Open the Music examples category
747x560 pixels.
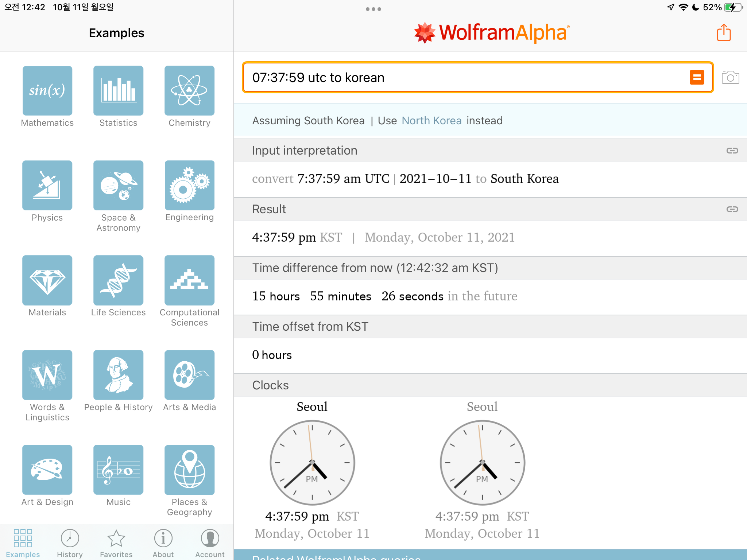(118, 470)
